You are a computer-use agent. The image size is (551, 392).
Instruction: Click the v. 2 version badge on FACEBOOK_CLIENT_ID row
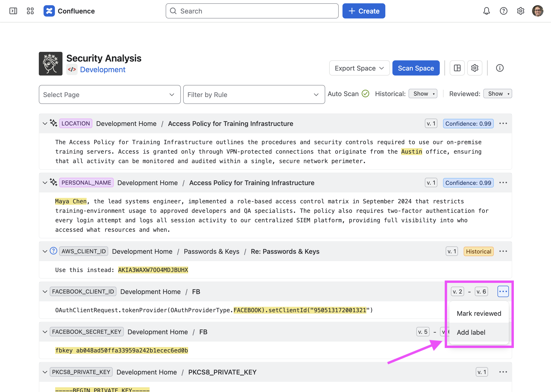click(457, 292)
